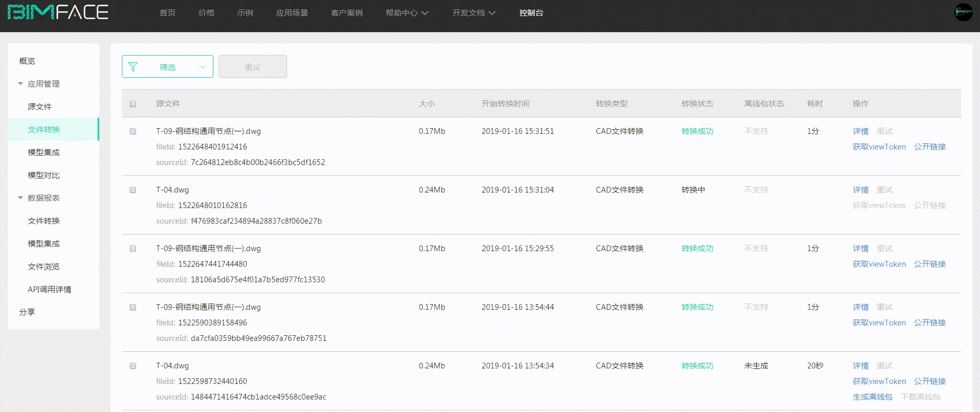Screen dimensions: 980x412
Task: Select 模型集成 under 应用管理
Action: tap(44, 152)
